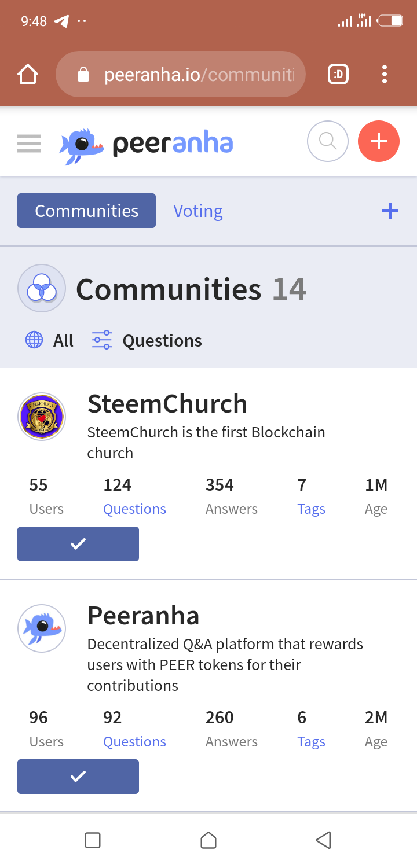Open search with the magnifier icon

327,141
